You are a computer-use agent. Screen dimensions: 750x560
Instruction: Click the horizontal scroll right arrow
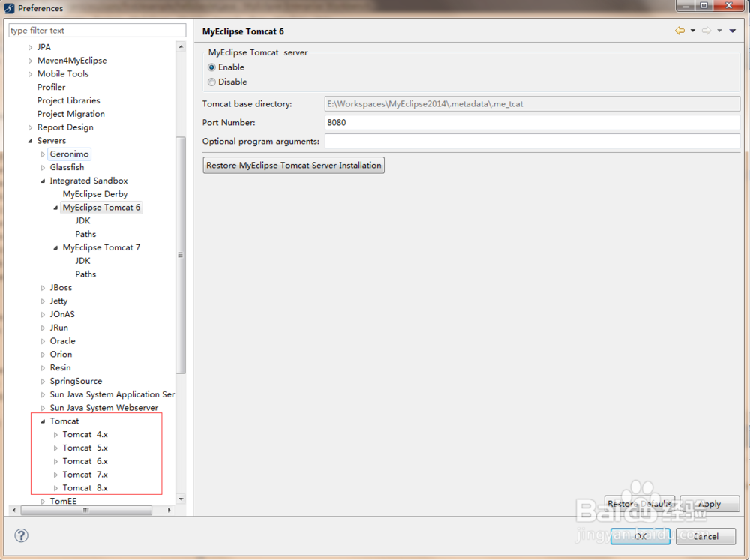(x=169, y=511)
